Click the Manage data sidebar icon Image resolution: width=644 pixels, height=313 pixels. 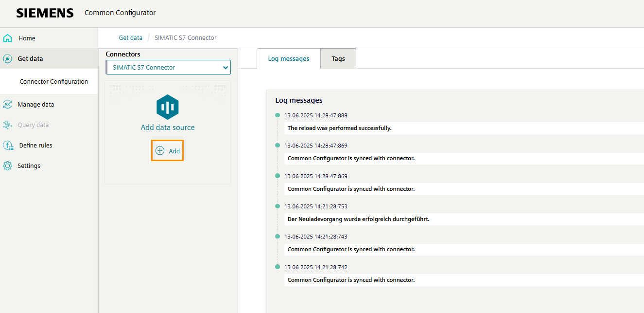coord(9,104)
